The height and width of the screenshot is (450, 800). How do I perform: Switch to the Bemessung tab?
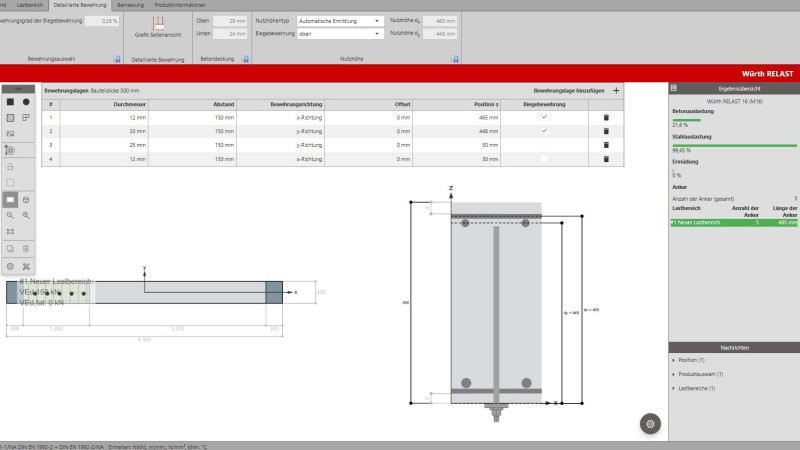(x=131, y=5)
